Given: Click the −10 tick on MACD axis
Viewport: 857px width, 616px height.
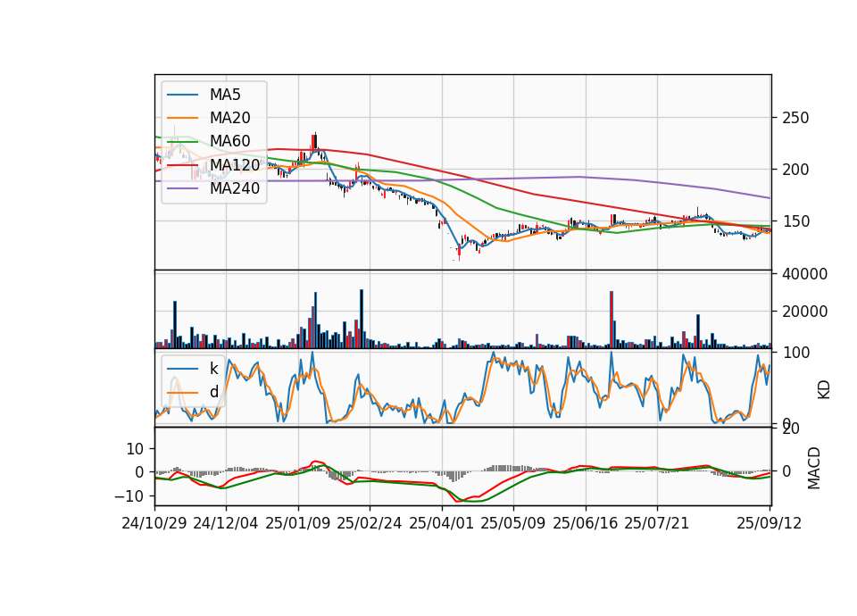Looking at the screenshot, I should click(x=129, y=496).
